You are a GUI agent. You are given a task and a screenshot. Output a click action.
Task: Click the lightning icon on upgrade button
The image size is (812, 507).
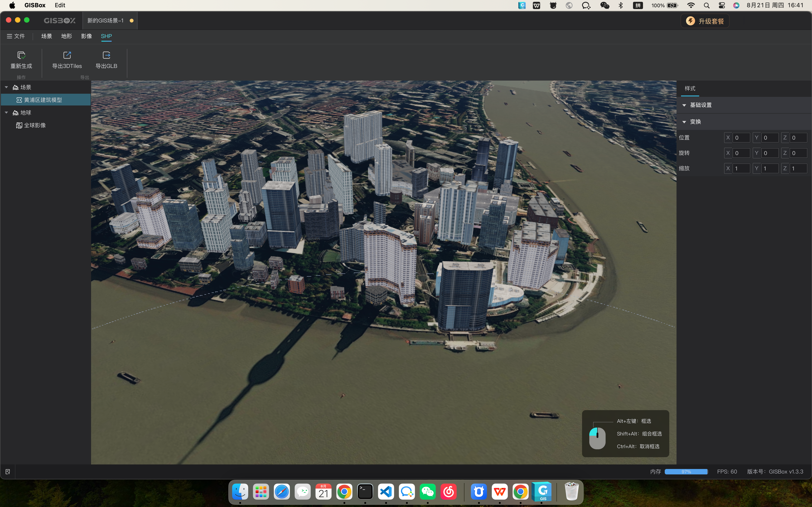coord(690,21)
